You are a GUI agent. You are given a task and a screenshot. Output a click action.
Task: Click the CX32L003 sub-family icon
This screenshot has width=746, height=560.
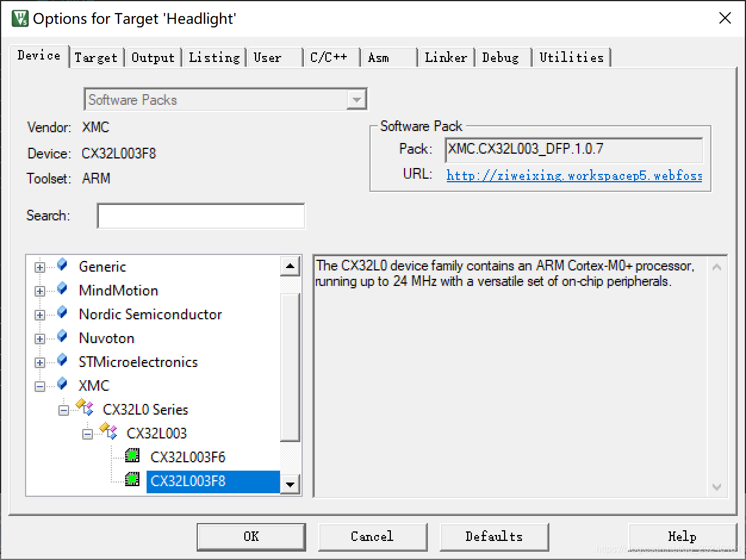click(108, 431)
